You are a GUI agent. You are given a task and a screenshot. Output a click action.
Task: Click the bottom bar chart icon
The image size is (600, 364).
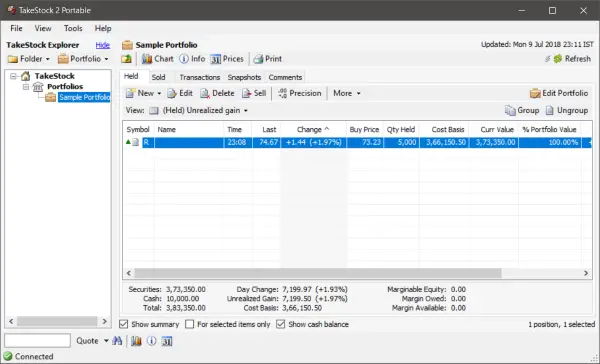pyautogui.click(x=136, y=341)
